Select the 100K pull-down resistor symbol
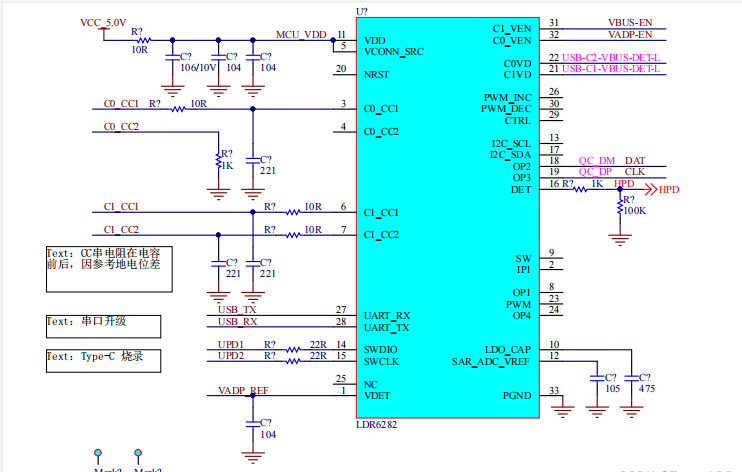The width and height of the screenshot is (742, 472). pos(620,206)
